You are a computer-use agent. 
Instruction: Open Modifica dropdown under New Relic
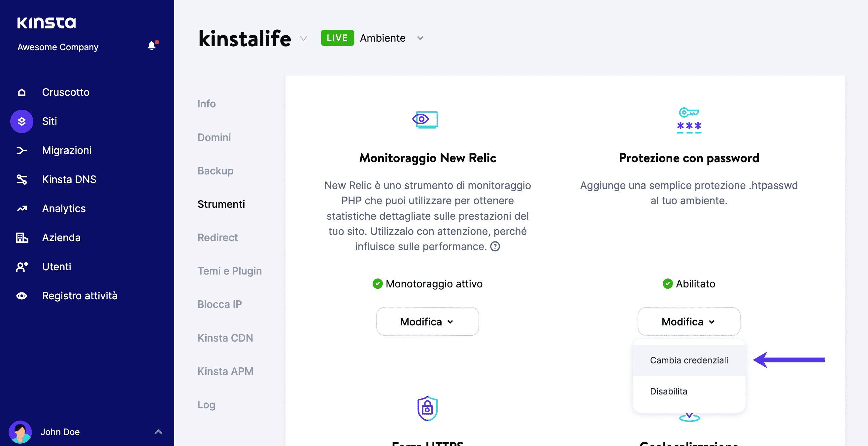[427, 321]
